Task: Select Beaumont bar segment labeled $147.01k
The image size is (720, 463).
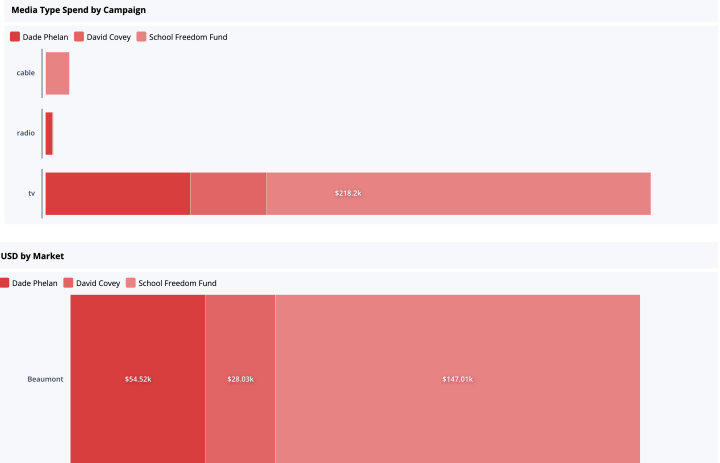Action: [457, 379]
